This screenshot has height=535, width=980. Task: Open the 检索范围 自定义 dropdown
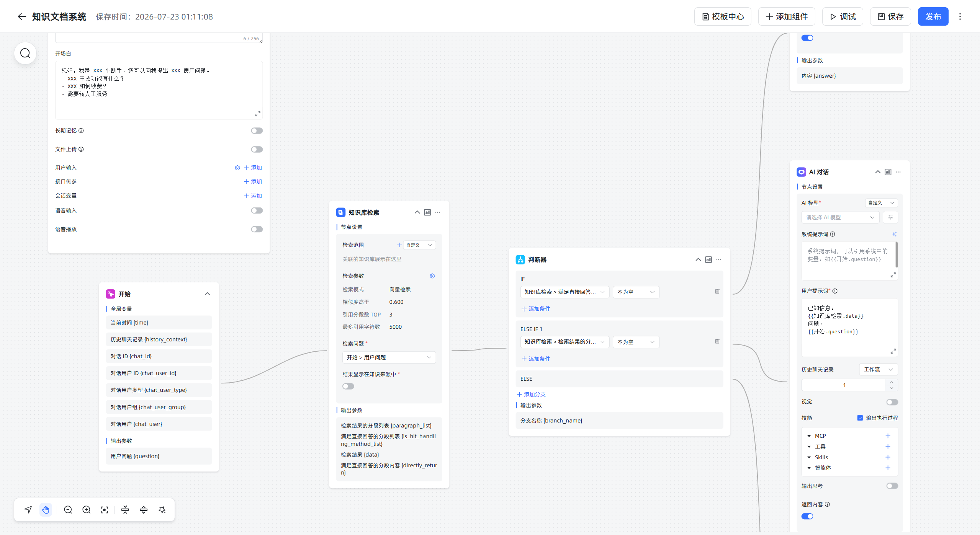click(420, 245)
